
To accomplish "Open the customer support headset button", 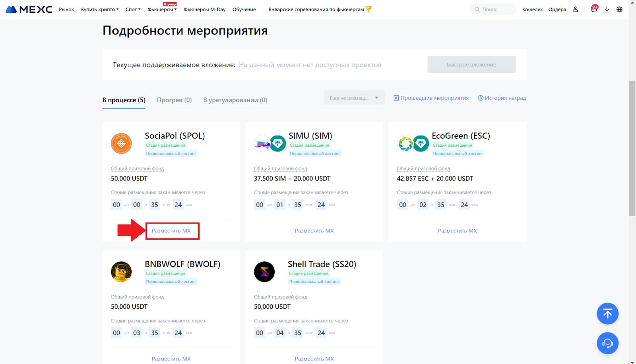I will (x=607, y=343).
